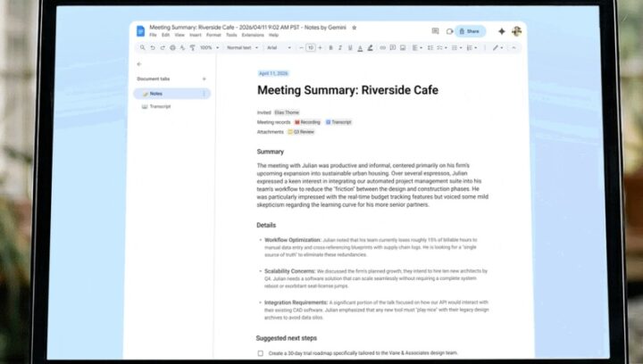Viewport: 643px width, 364px height.
Task: Insert an image
Action: 403,48
